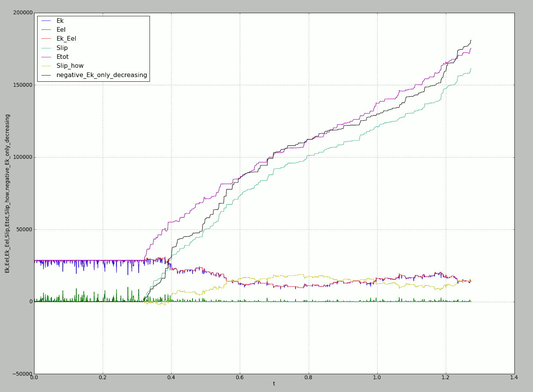Click the −50000 y-axis tick label
Screen dimensions: 533x392
pyautogui.click(x=22, y=374)
